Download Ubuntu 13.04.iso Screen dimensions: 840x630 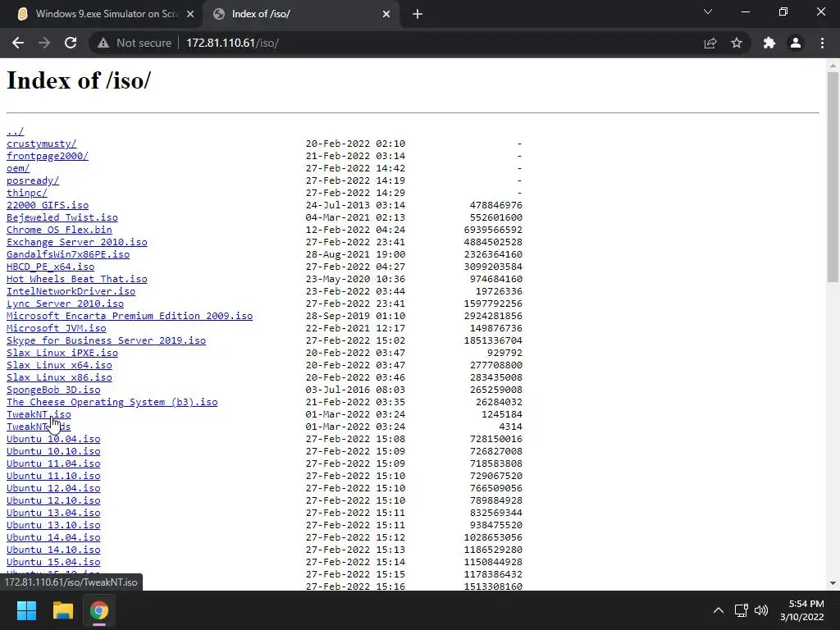click(53, 514)
